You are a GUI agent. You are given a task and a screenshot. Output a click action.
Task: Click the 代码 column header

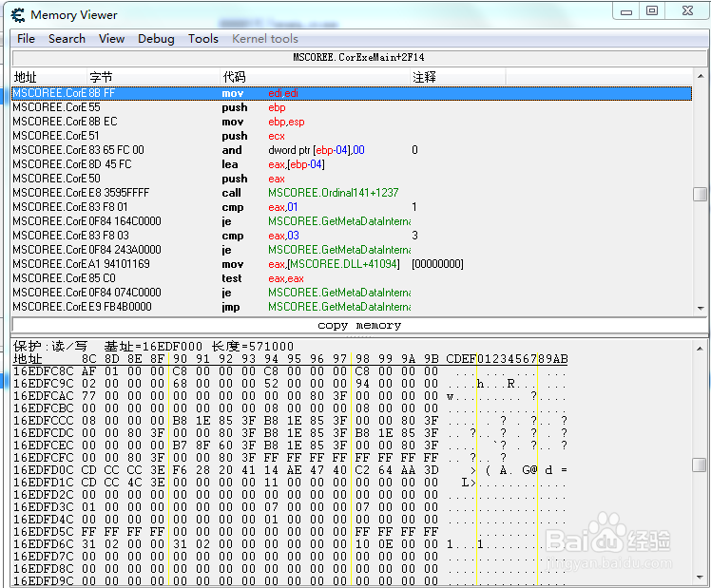click(316, 77)
